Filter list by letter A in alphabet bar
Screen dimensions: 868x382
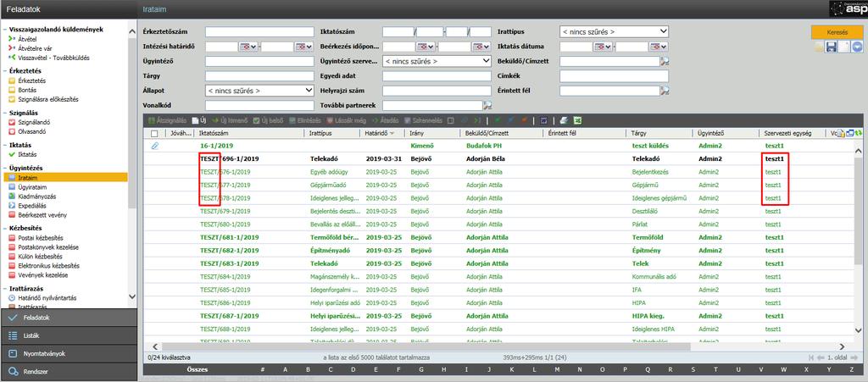pyautogui.click(x=285, y=369)
